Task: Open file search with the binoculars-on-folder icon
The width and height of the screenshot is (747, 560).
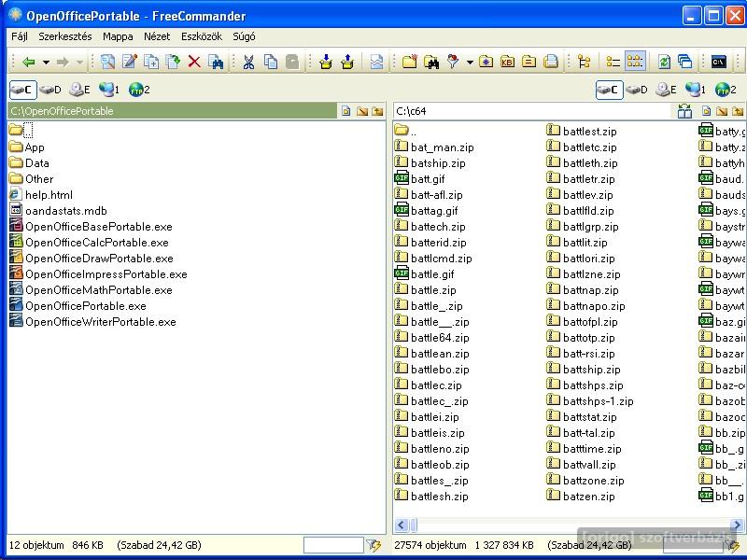Action: pos(431,62)
